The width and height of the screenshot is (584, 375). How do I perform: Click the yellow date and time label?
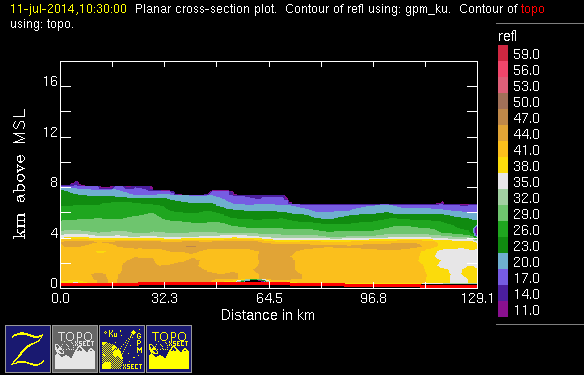pyautogui.click(x=69, y=9)
